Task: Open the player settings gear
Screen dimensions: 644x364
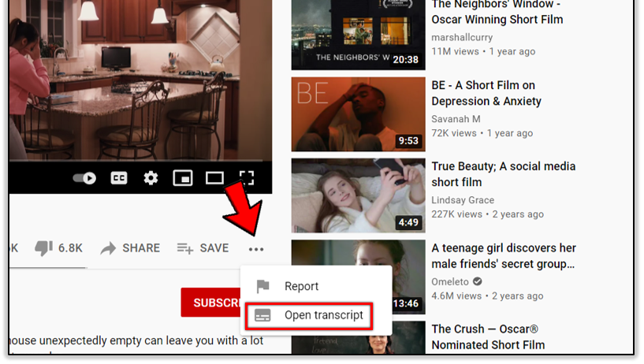Action: [151, 178]
